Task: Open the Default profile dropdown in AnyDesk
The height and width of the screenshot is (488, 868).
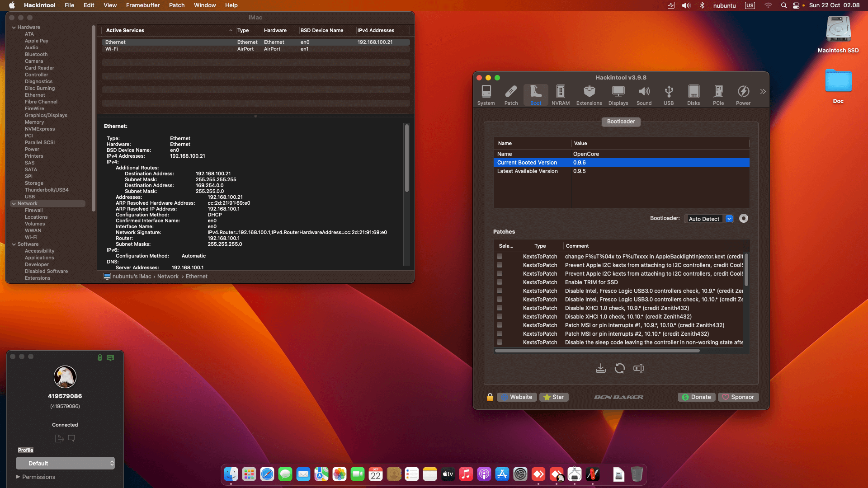Action: click(65, 463)
